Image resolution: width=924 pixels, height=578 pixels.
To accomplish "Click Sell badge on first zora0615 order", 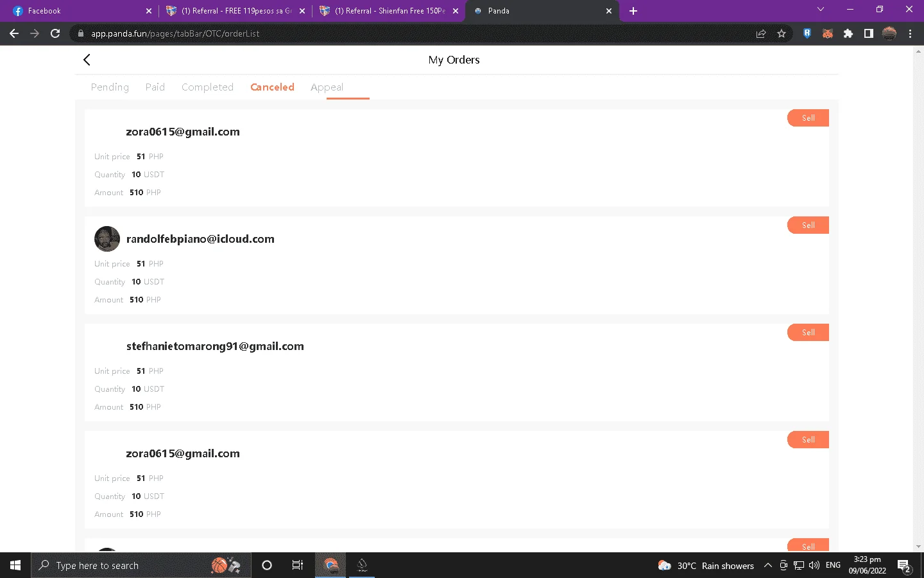I will pyautogui.click(x=808, y=118).
